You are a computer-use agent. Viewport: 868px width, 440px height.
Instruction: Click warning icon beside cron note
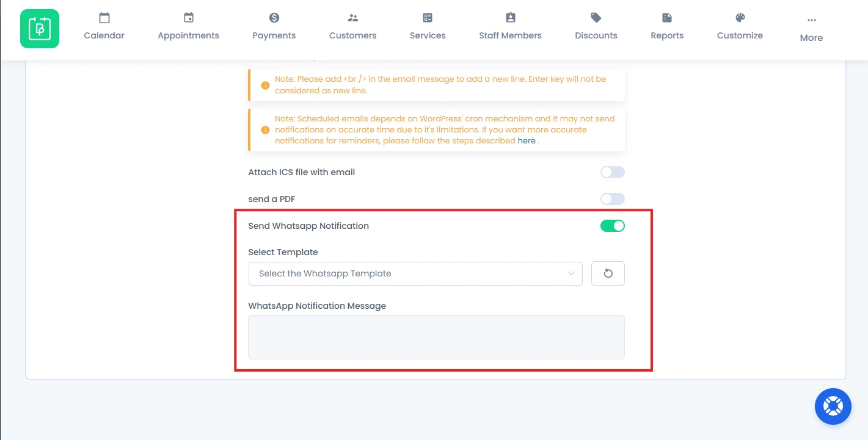pyautogui.click(x=265, y=130)
